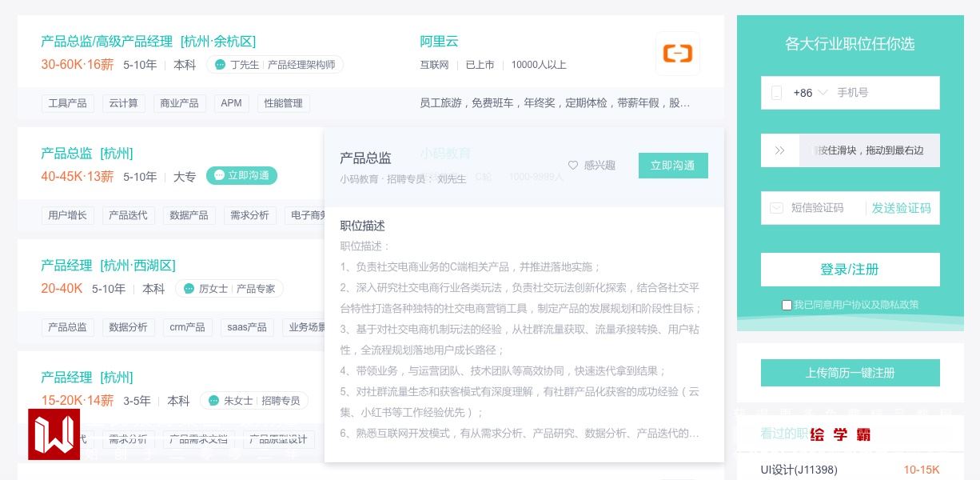Click the 10-15K salary for UI设计
Screen dimensions: 980x480
tap(922, 470)
